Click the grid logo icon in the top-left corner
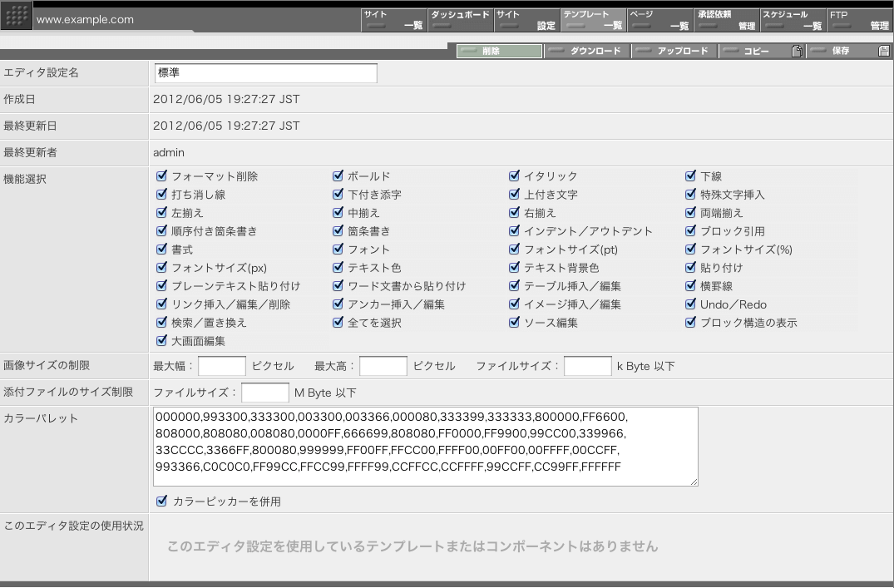The image size is (894, 588). (16, 15)
